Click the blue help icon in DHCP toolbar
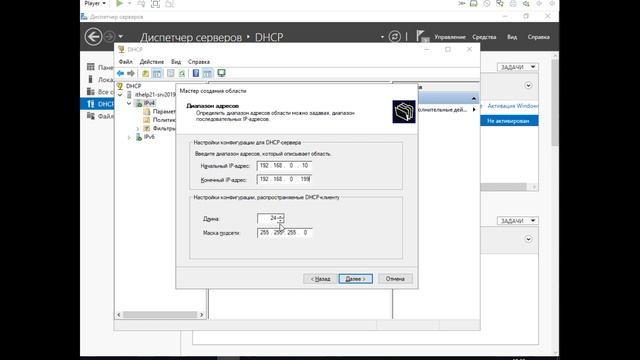 (196, 73)
